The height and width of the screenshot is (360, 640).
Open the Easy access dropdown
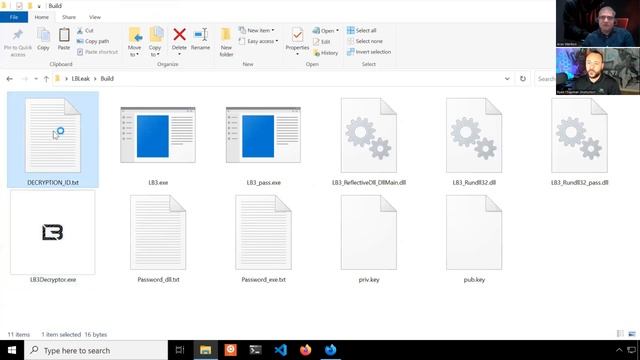[x=258, y=41]
